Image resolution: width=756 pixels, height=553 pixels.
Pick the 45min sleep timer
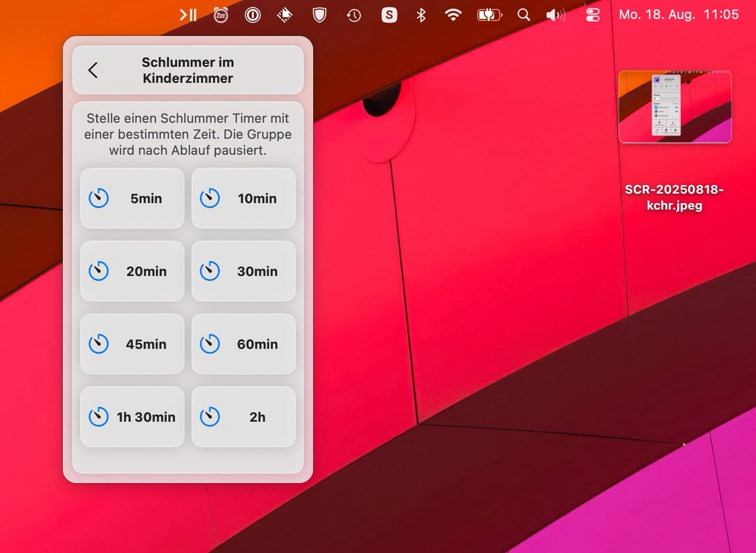click(x=132, y=344)
